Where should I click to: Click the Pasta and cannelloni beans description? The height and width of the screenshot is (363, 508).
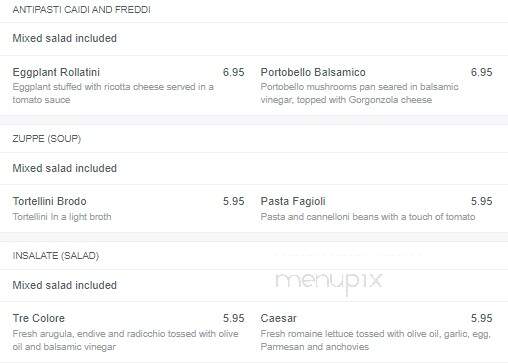[x=368, y=217]
